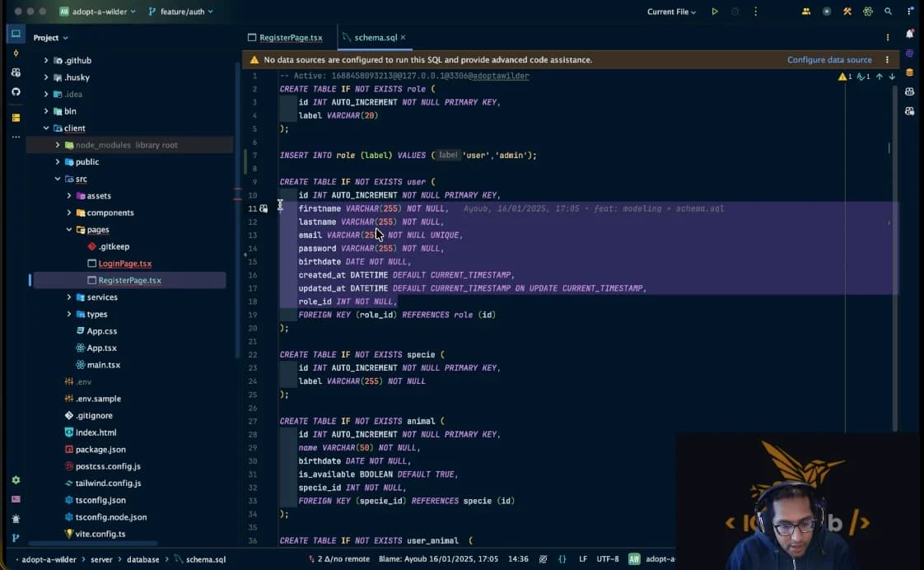Expand the node_modules folder
This screenshot has height=570, width=924.
(57, 144)
